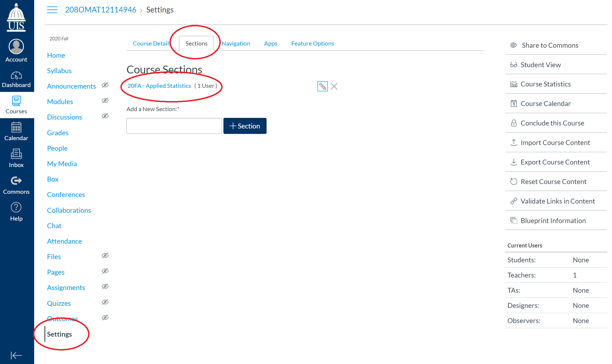Click eye icon beside Announcements
Screen dimensions: 612x364
tap(105, 85)
